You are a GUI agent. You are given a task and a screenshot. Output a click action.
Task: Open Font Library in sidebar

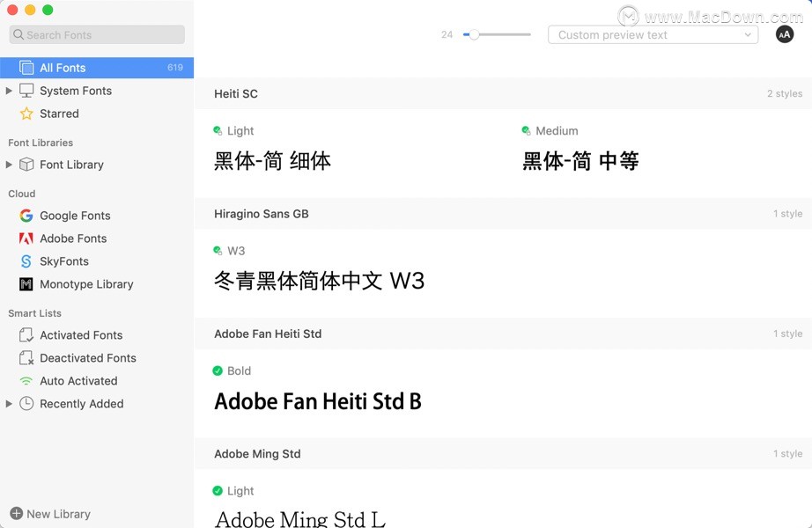point(97,165)
